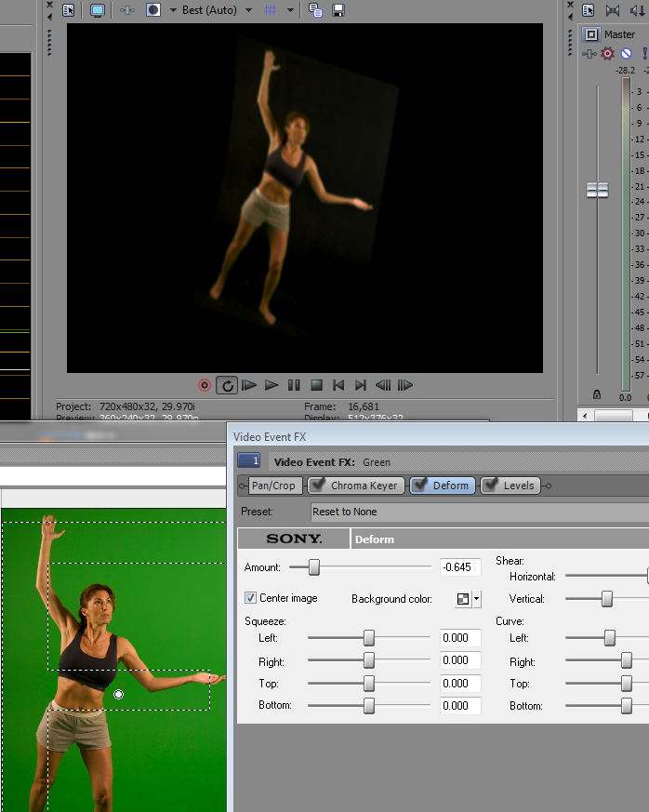Switch to the Deform effect in chain

point(450,486)
